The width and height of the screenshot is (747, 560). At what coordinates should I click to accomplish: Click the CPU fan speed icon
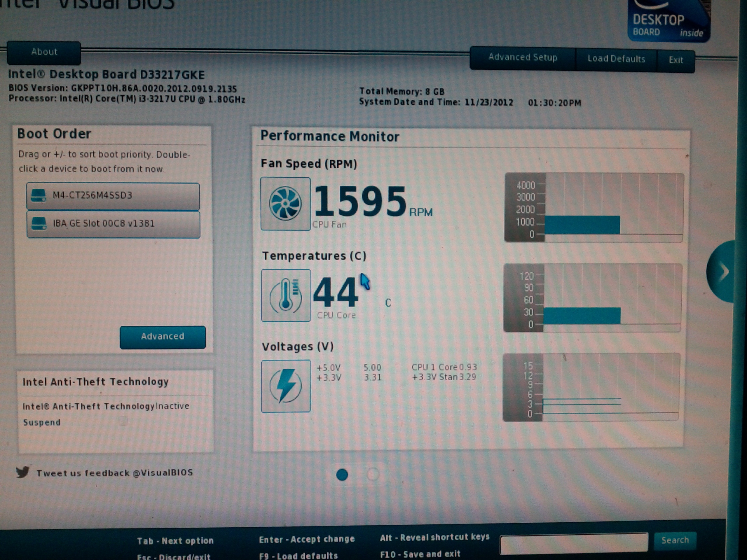pos(286,204)
